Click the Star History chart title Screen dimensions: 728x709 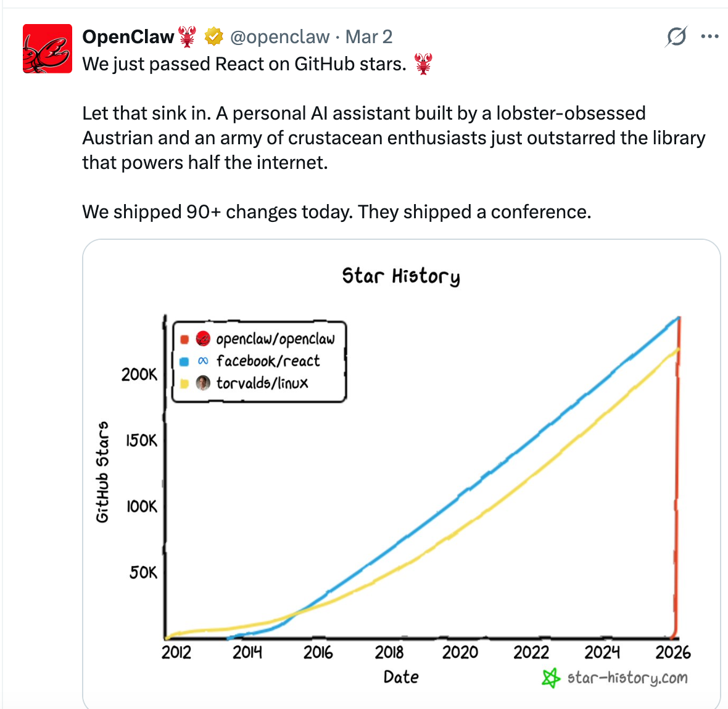(x=401, y=276)
